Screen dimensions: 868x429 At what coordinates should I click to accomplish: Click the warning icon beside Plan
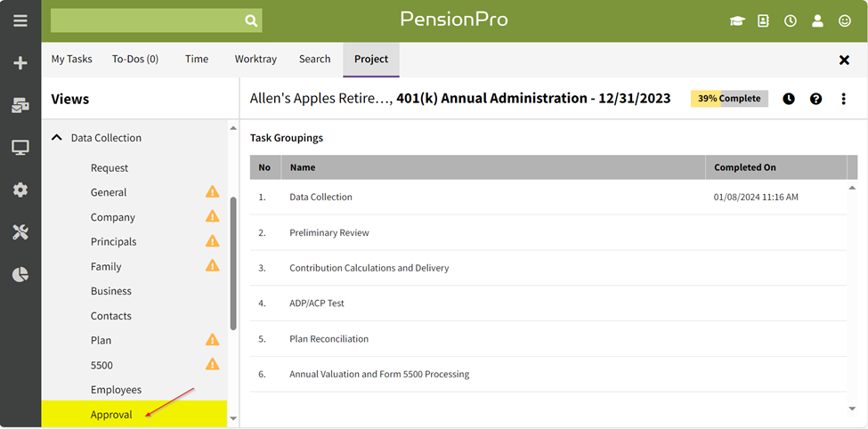click(213, 339)
